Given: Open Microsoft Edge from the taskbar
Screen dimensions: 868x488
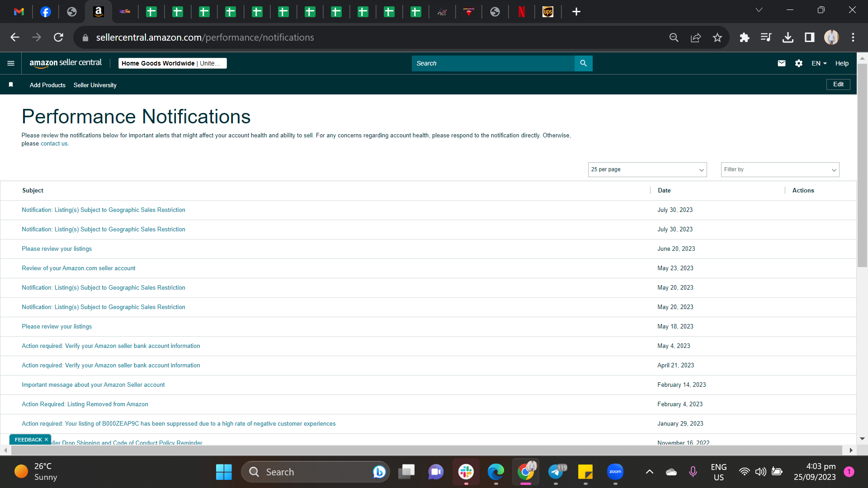Looking at the screenshot, I should pos(496,472).
